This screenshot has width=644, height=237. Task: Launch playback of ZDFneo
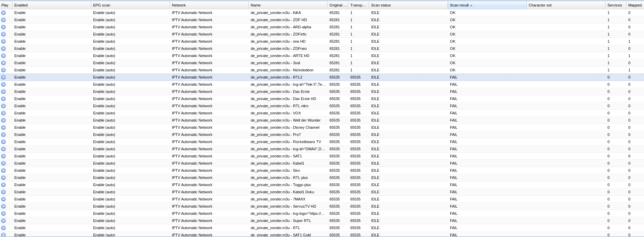pyautogui.click(x=3, y=48)
